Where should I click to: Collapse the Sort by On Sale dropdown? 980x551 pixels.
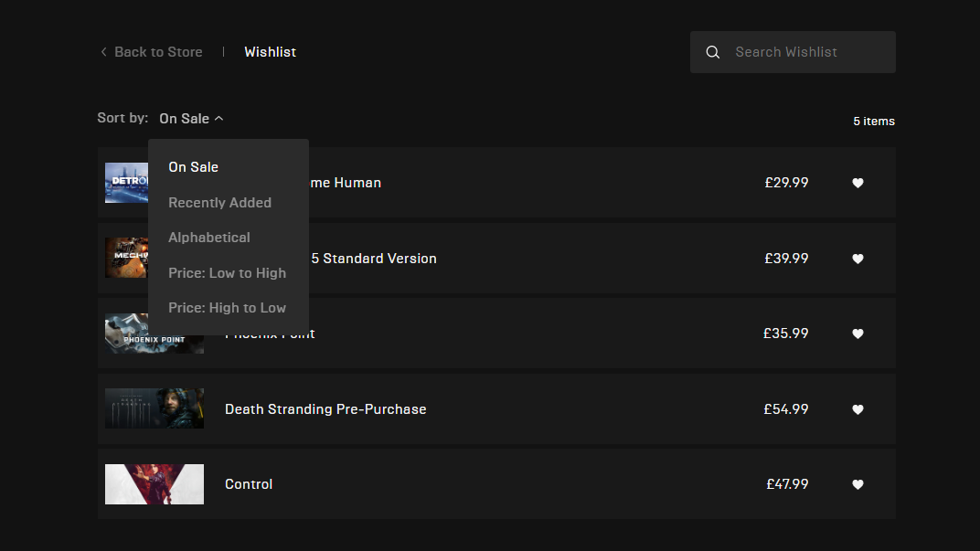[x=191, y=119]
